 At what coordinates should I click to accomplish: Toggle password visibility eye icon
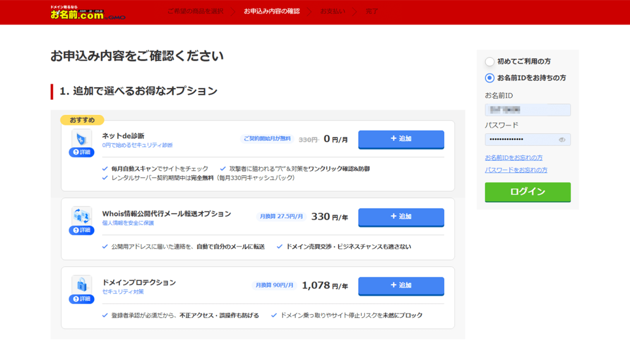(562, 140)
